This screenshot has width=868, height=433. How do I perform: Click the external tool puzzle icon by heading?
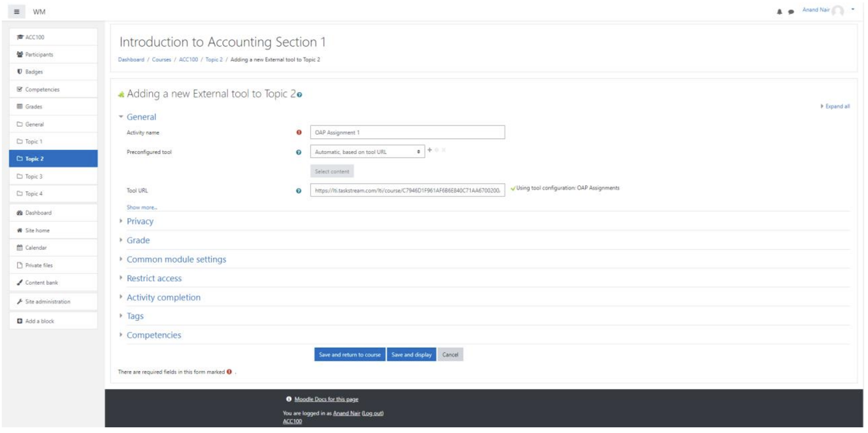(x=121, y=95)
